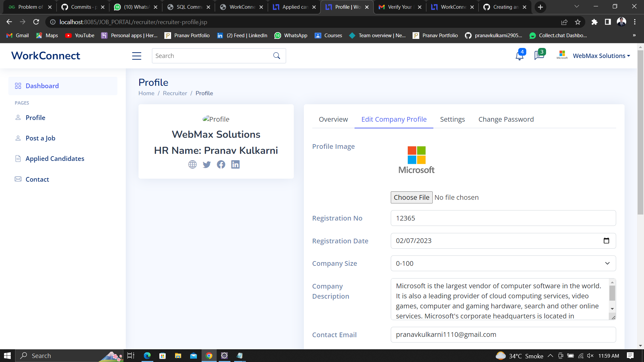The width and height of the screenshot is (644, 362).
Task: Open the company website globe icon
Action: click(193, 165)
